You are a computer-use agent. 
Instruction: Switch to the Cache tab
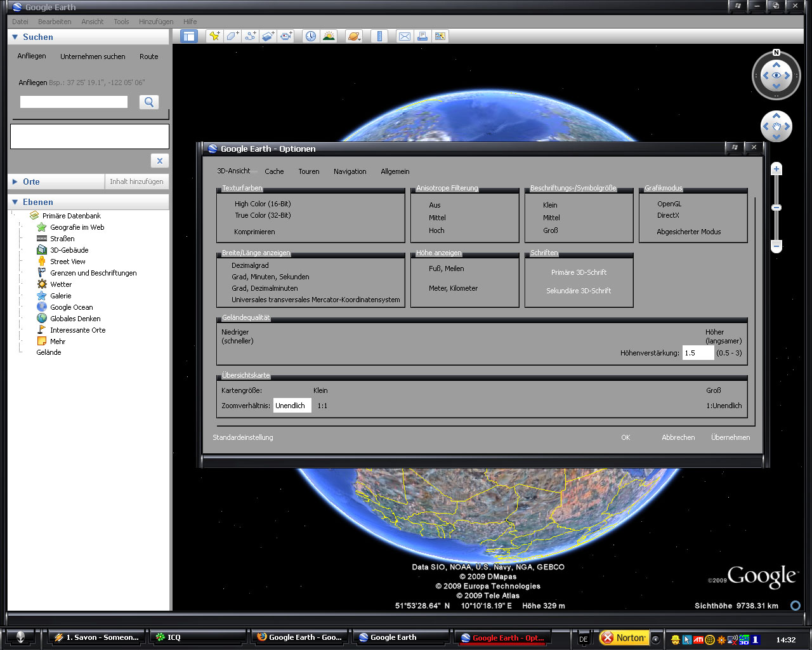[x=274, y=171]
